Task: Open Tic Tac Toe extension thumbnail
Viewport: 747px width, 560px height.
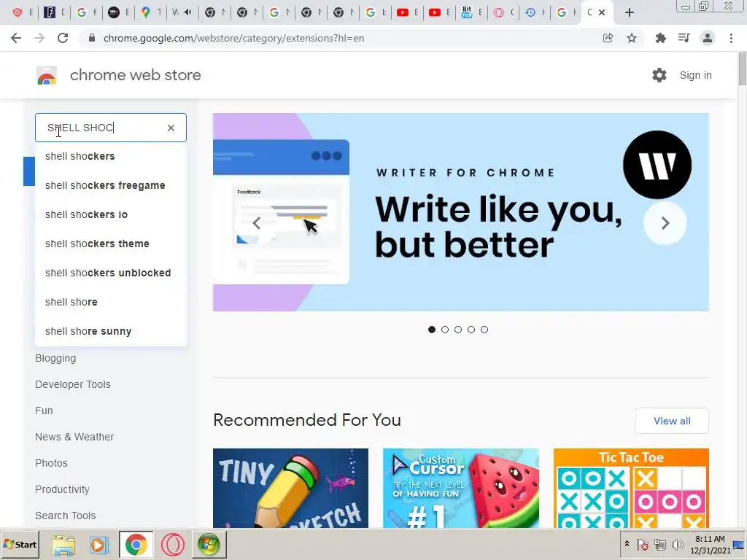Action: coord(631,488)
